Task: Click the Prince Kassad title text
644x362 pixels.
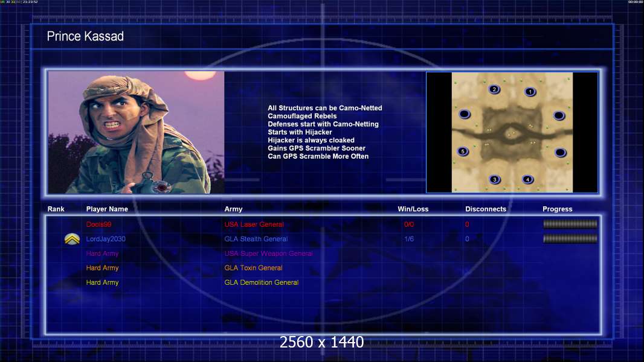Action: click(x=85, y=36)
